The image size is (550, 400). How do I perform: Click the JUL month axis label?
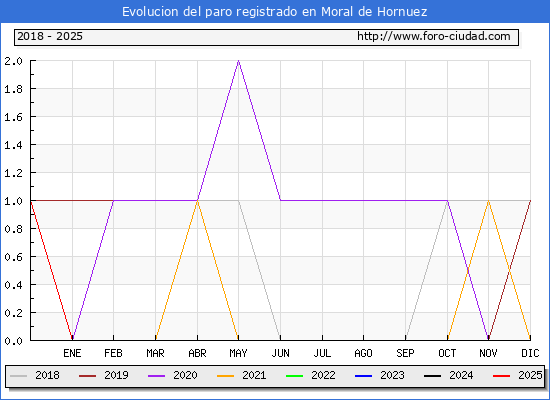pyautogui.click(x=322, y=353)
